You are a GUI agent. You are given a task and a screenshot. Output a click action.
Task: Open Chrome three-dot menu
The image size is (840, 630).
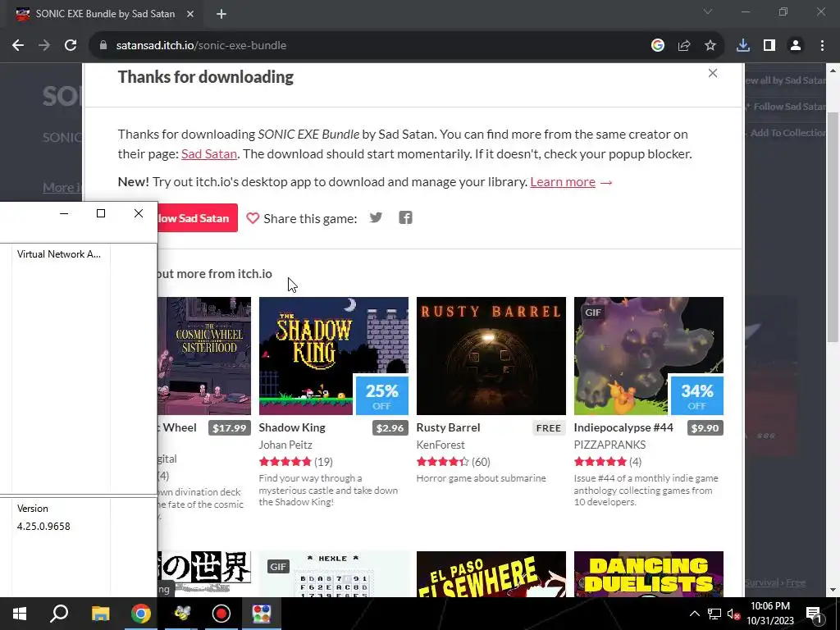(x=822, y=46)
